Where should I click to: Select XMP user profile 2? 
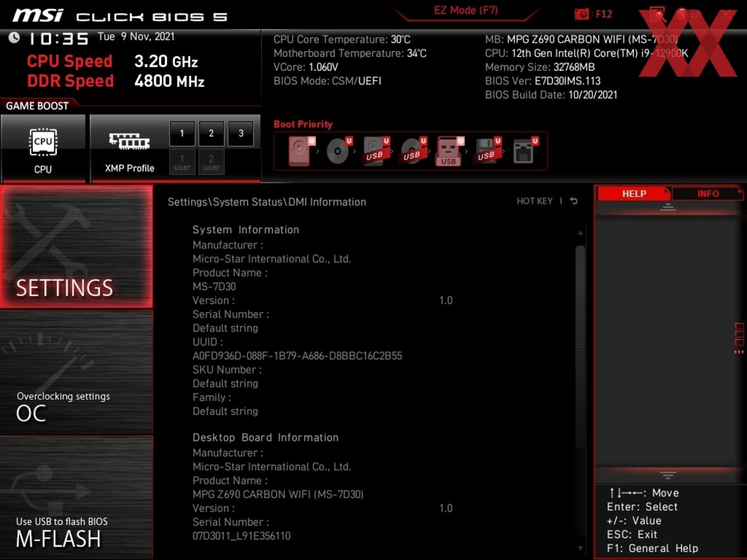click(x=211, y=163)
